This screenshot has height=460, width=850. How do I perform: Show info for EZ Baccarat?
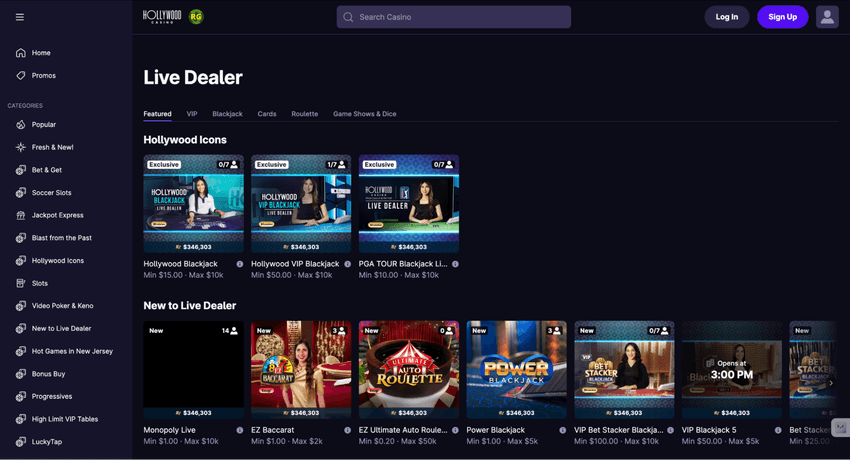pyautogui.click(x=347, y=430)
